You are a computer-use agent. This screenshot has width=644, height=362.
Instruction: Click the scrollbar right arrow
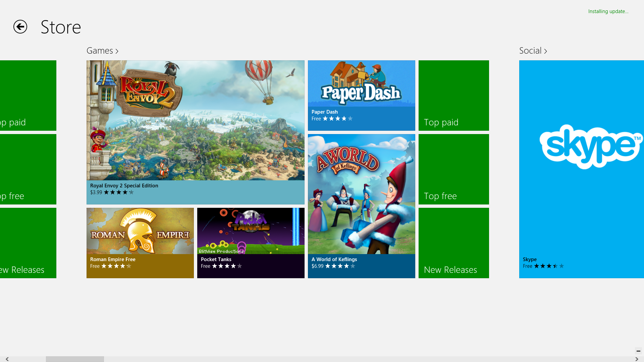pyautogui.click(x=637, y=359)
